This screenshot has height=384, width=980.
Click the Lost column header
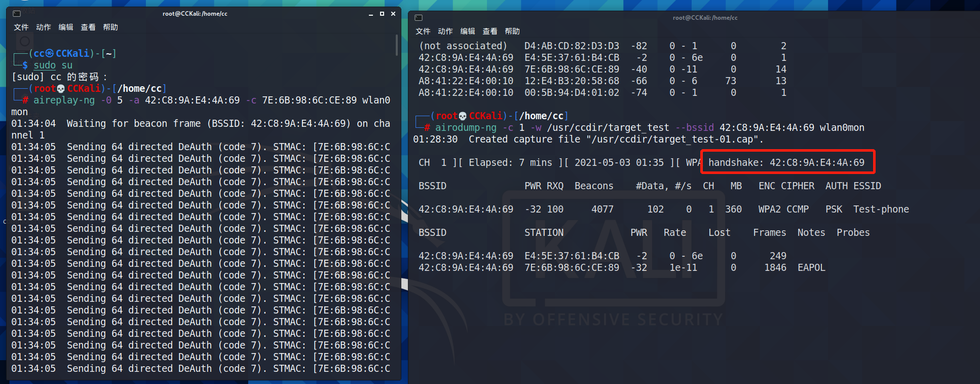click(x=720, y=232)
